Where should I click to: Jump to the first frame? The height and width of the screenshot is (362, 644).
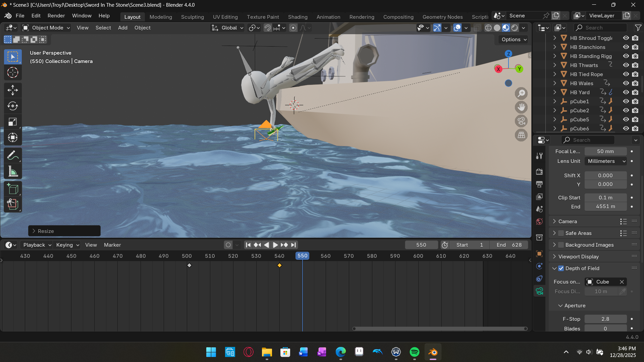248,245
